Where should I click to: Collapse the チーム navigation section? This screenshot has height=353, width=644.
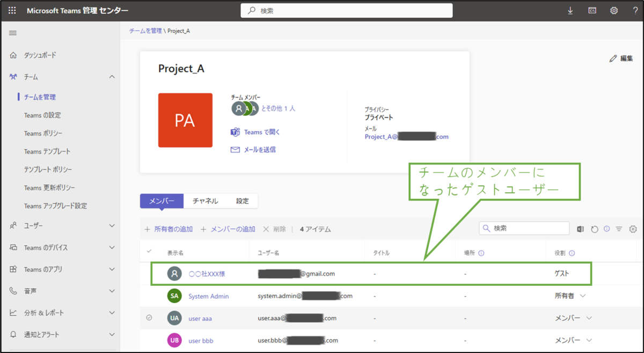[112, 77]
